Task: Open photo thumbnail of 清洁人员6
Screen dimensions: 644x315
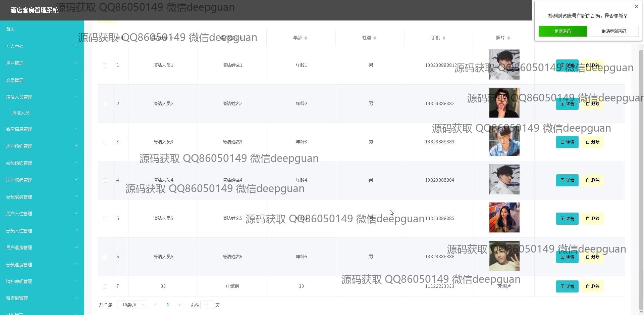Action: [x=504, y=256]
